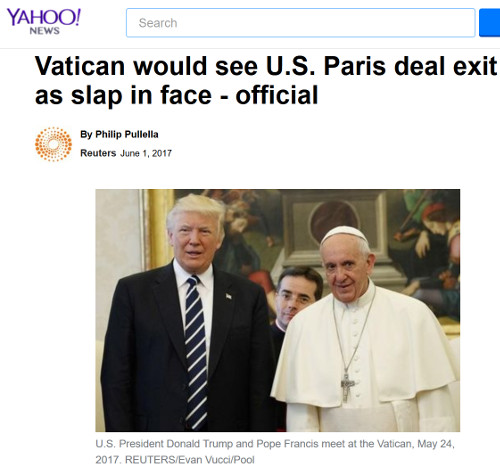Screen dimensions: 500x471
Task: Click the headline line 'Vatican would see U.S. Paris deal exit'
Action: click(266, 66)
